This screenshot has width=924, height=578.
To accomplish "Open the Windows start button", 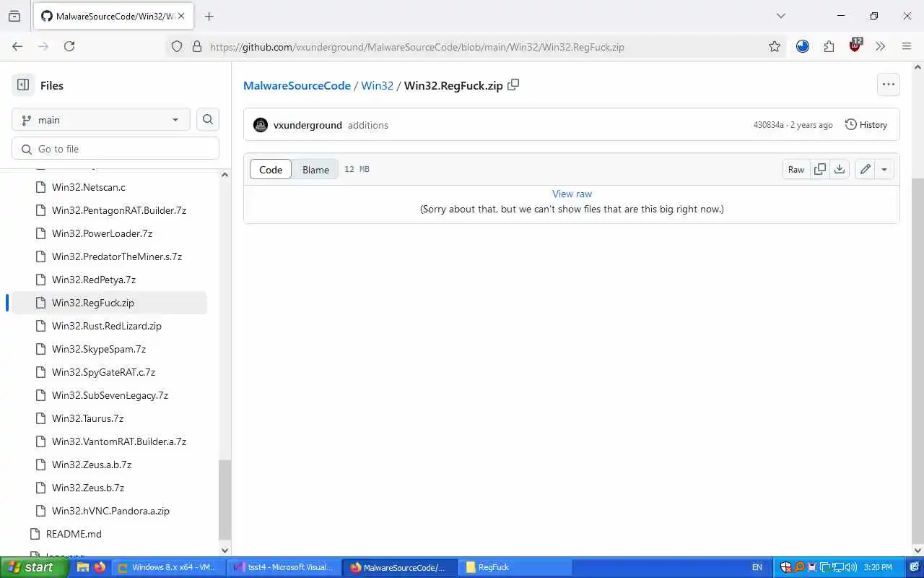I will pyautogui.click(x=35, y=567).
